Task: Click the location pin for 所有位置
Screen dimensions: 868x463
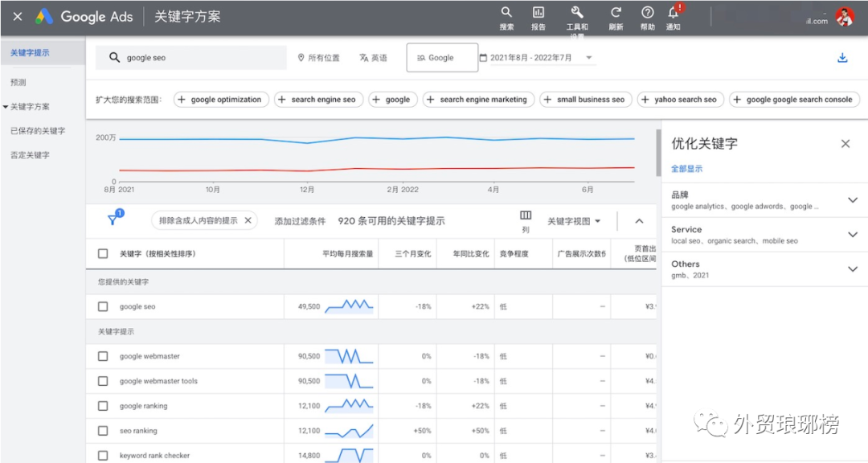Action: point(301,58)
